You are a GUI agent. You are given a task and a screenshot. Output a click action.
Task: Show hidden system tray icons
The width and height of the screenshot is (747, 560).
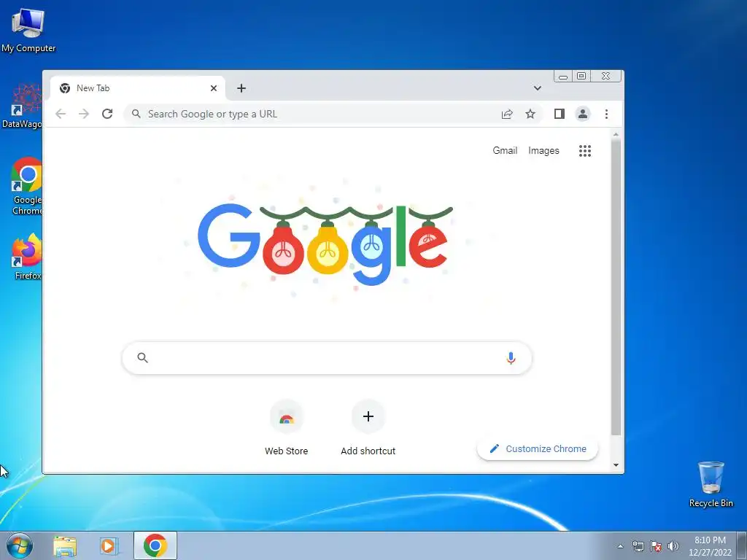[620, 546]
